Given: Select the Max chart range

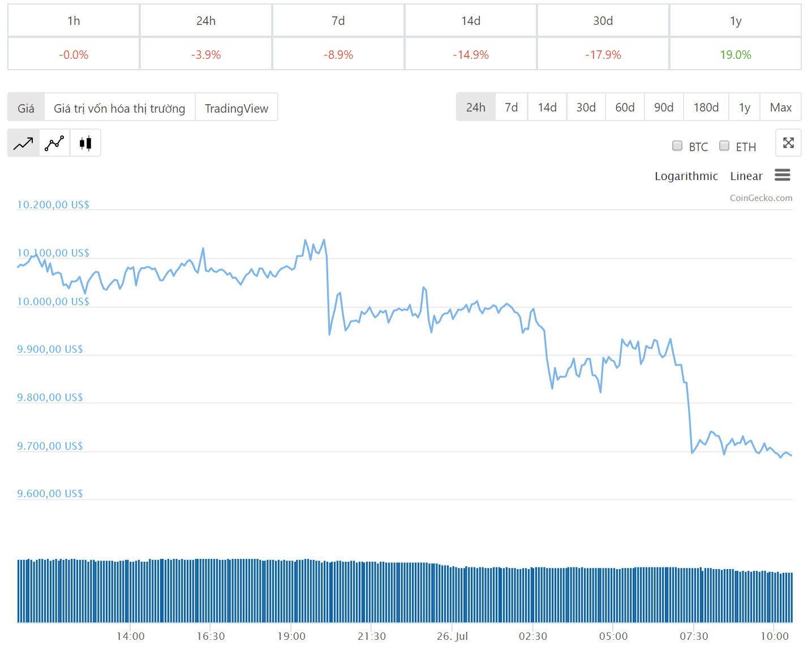Looking at the screenshot, I should [781, 107].
